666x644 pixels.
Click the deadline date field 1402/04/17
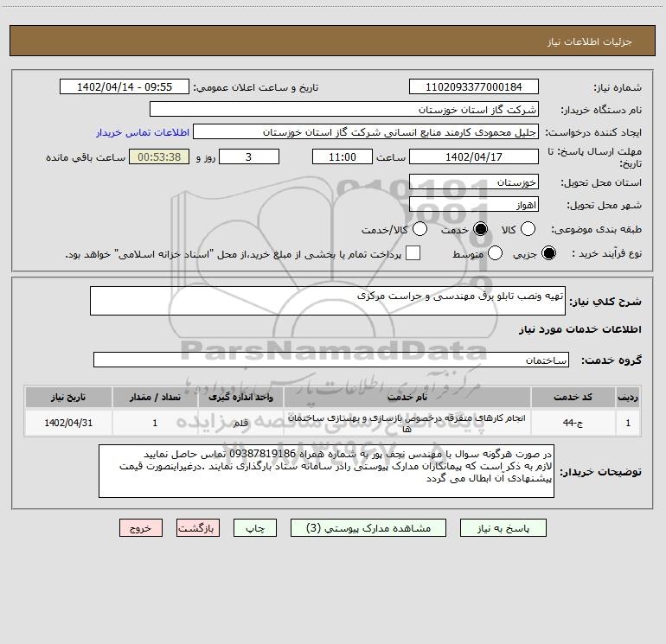pyautogui.click(x=474, y=156)
